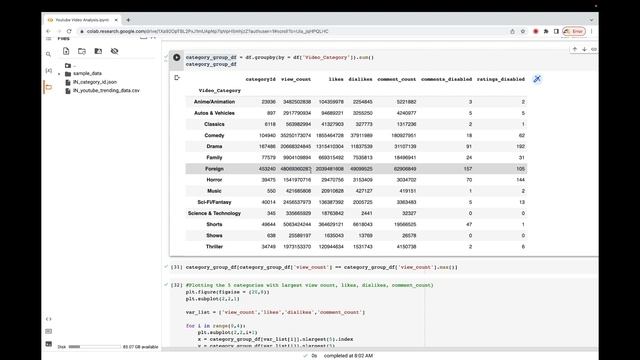Select the Youtube Video Analysis.ipynb tab
This screenshot has height=360, width=640.
pyautogui.click(x=82, y=20)
